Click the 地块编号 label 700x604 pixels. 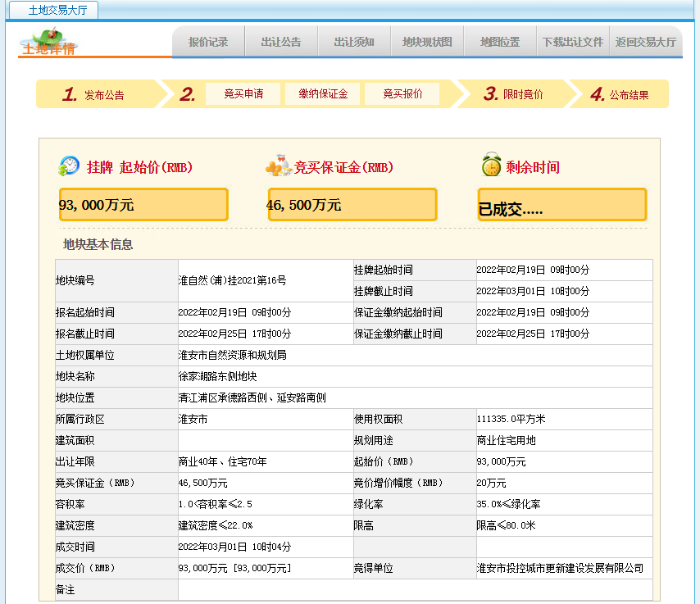point(75,280)
